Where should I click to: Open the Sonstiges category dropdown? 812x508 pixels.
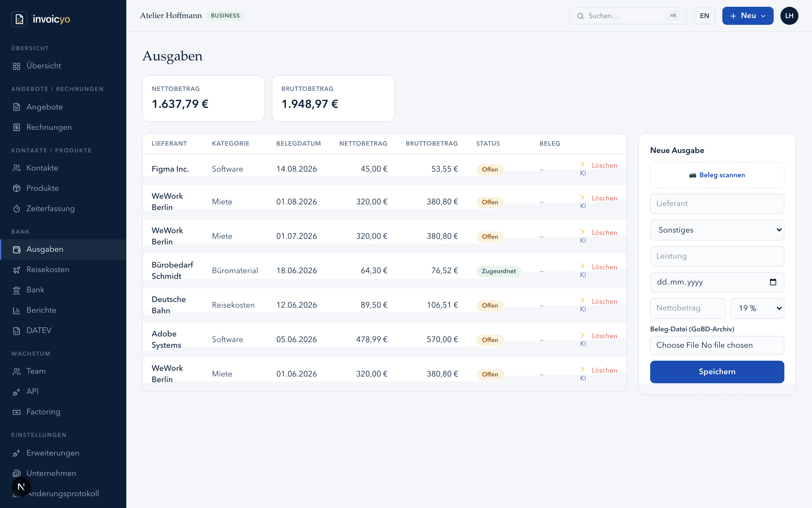coord(717,230)
